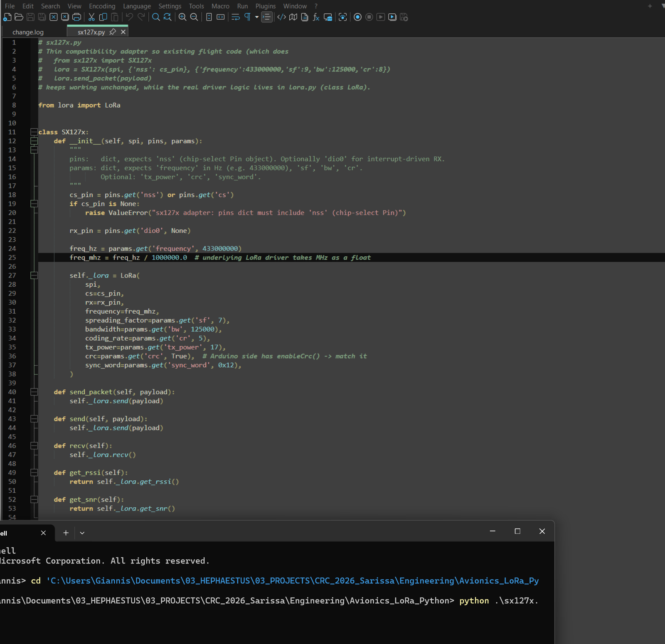Open the Function List fx icon

coord(316,17)
